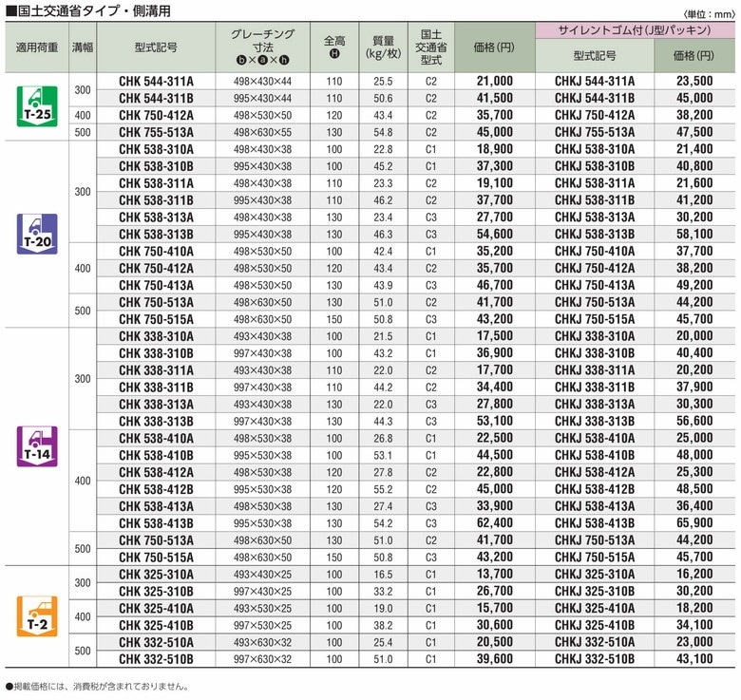Click the bullet mark before the tax footnote
The width and height of the screenshot is (741, 700).
point(9,685)
